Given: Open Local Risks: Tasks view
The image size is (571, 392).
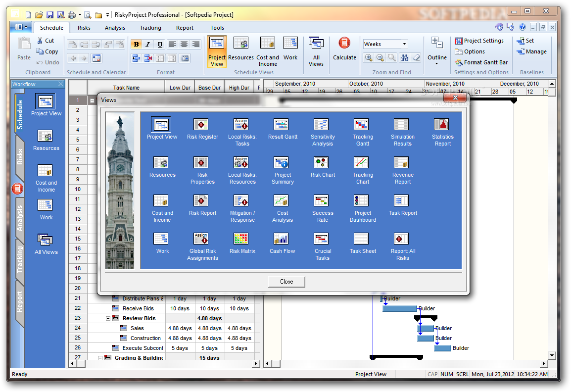Looking at the screenshot, I should 242,133.
